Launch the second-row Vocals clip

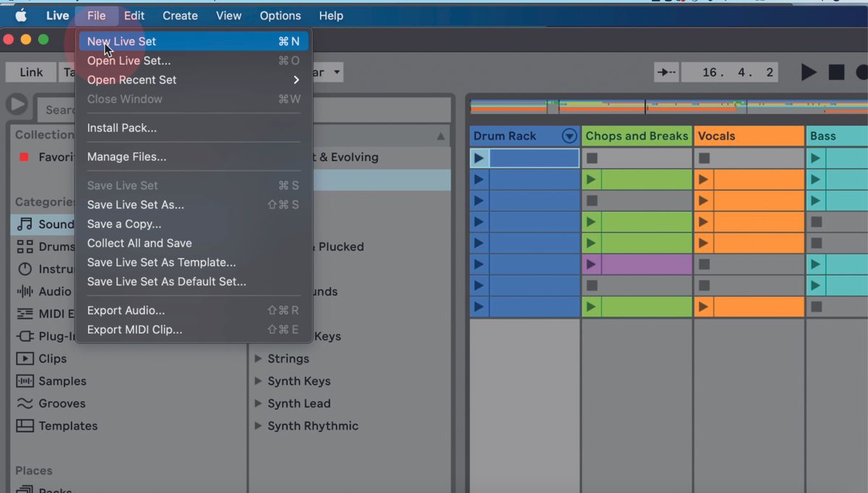click(703, 179)
